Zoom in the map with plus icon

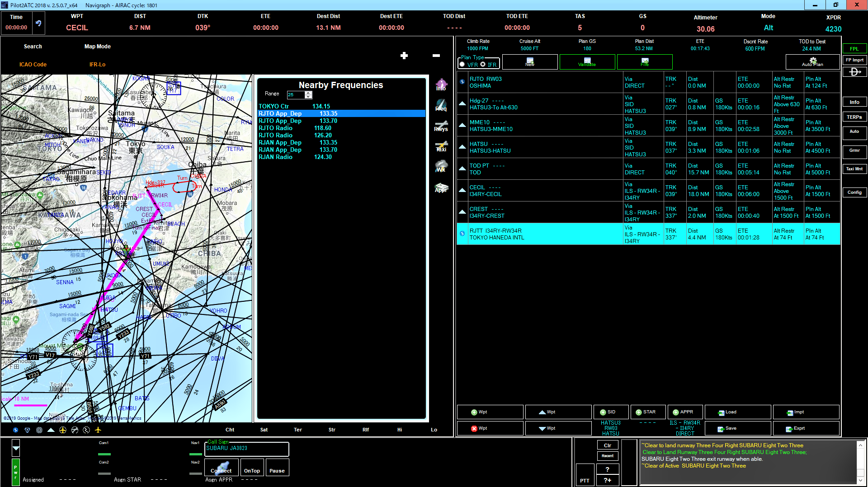tap(404, 56)
